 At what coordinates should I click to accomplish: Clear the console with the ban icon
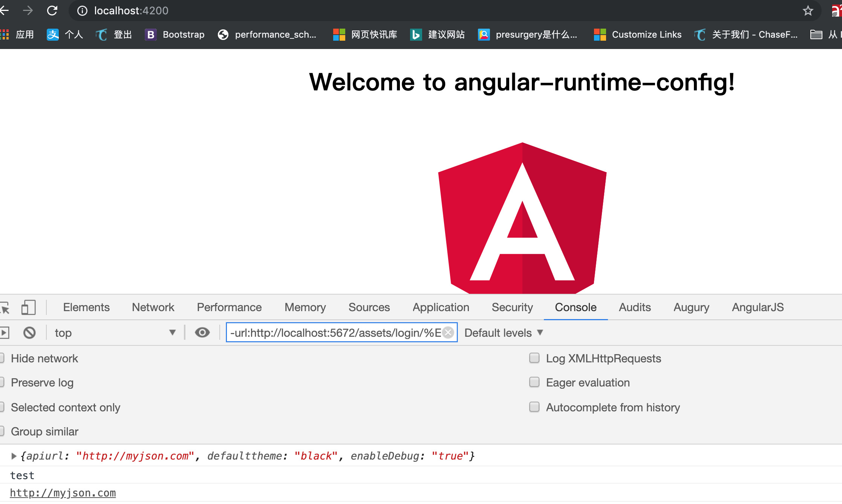tap(29, 333)
